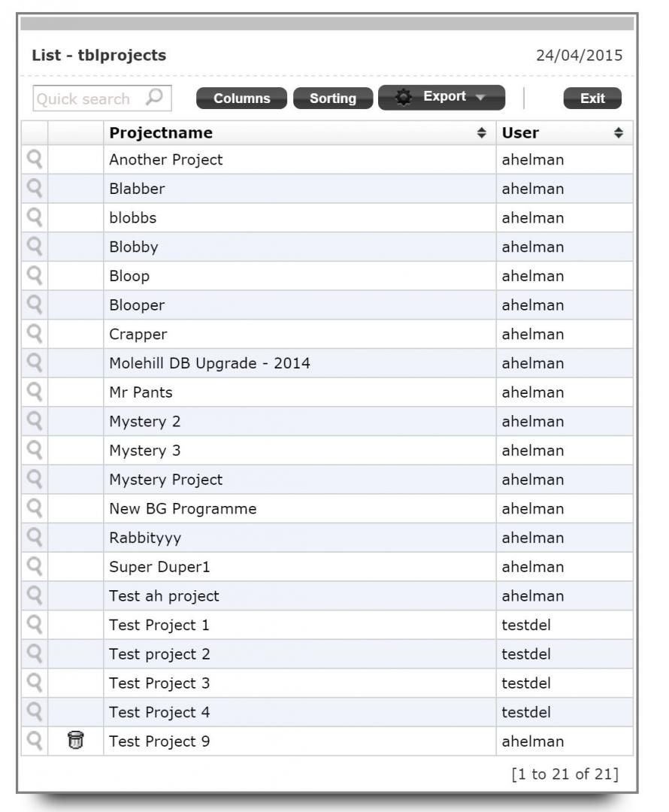The width and height of the screenshot is (669, 812).
Task: Sort by User column arrows
Action: [619, 133]
